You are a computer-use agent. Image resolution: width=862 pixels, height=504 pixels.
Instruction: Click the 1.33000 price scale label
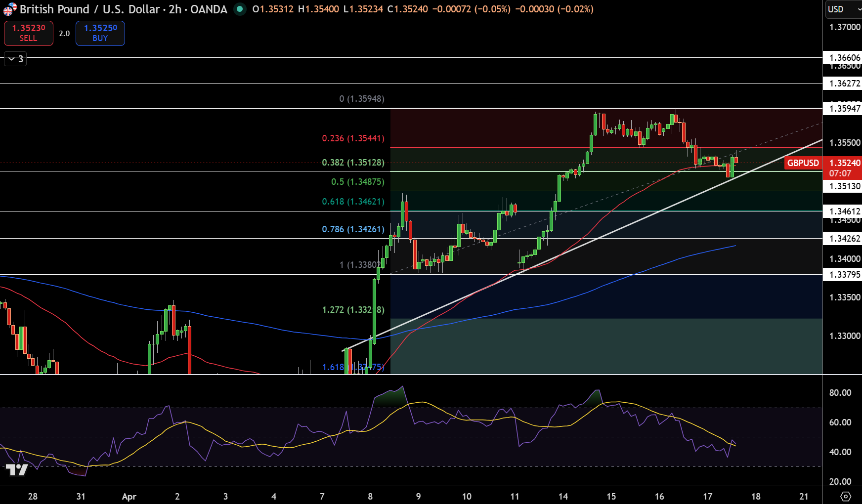pyautogui.click(x=845, y=336)
